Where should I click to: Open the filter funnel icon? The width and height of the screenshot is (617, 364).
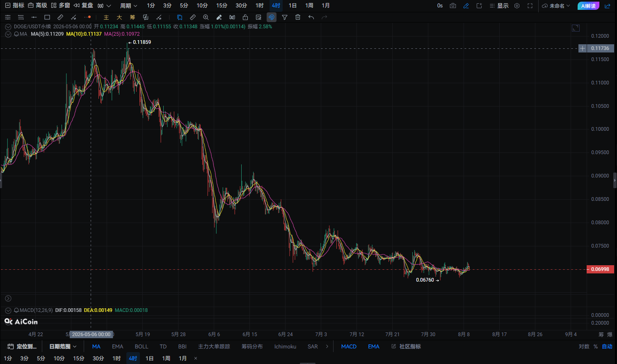285,17
